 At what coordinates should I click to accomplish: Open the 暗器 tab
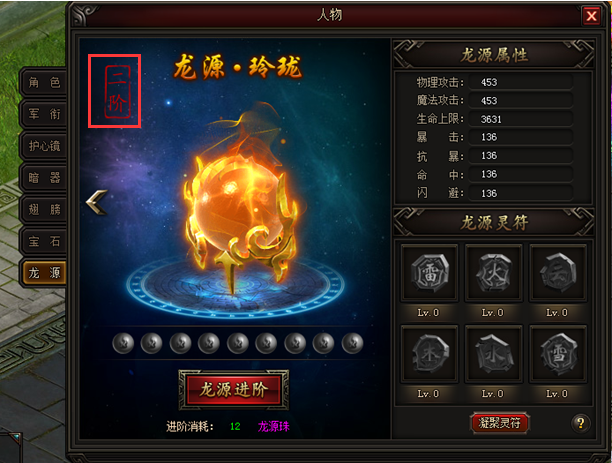click(44, 178)
